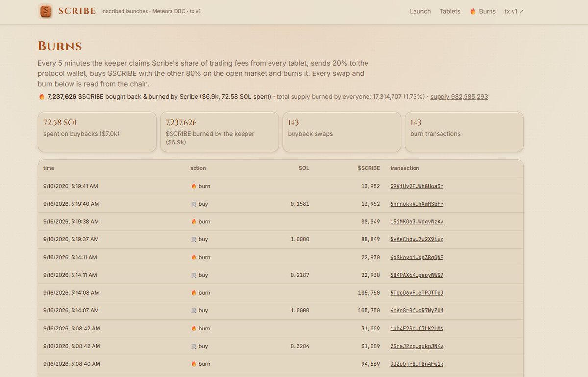Image resolution: width=588 pixels, height=377 pixels.
Task: Click the 7,237,626 burned by keeper card
Action: tap(220, 132)
